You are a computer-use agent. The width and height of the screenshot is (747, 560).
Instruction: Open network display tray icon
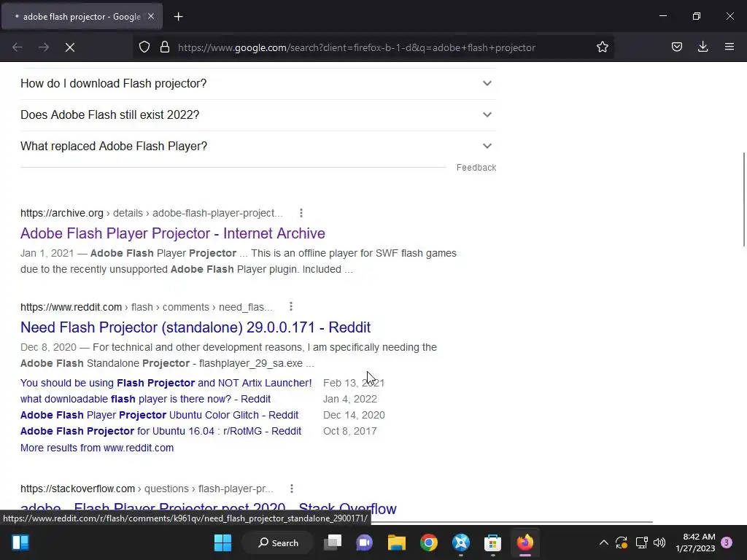(x=642, y=542)
